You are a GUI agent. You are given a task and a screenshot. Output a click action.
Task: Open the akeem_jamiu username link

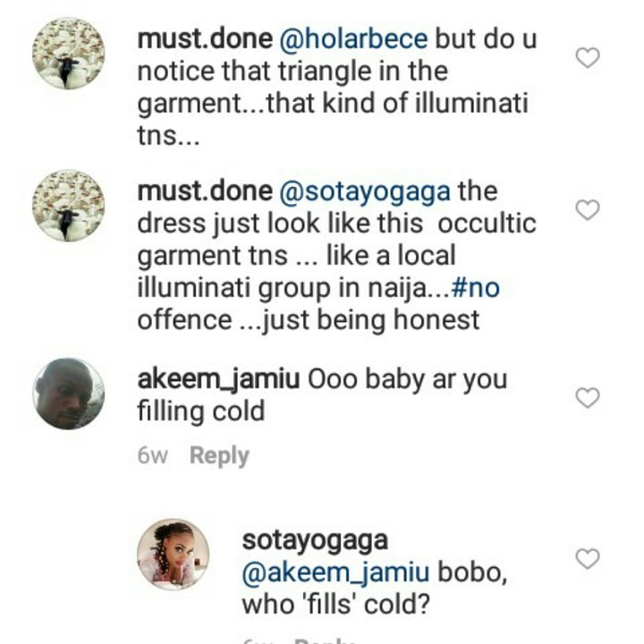(x=218, y=379)
